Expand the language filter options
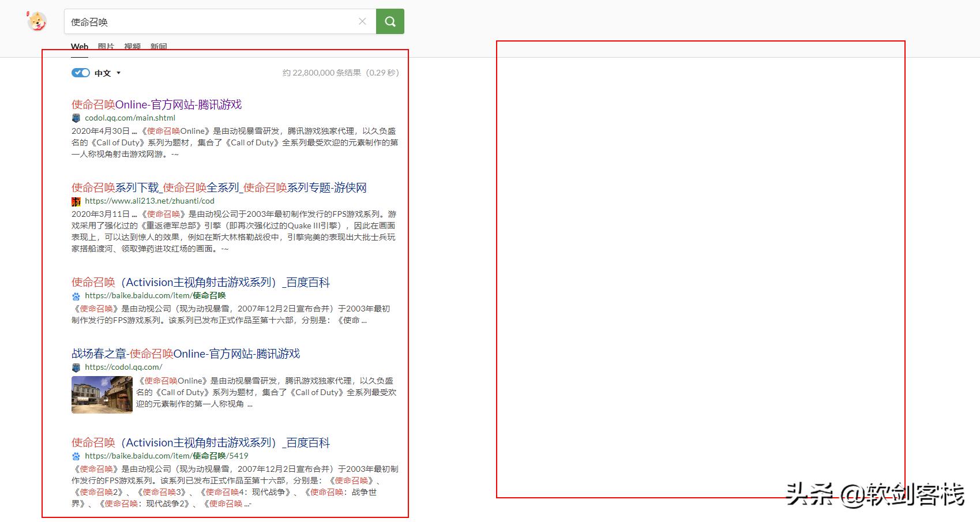This screenshot has height=522, width=980. coord(118,73)
